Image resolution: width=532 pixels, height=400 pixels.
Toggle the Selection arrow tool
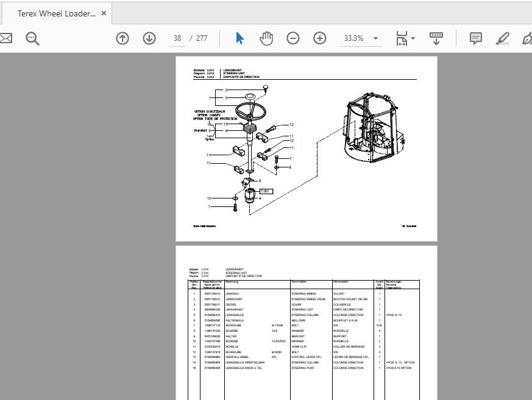point(239,38)
